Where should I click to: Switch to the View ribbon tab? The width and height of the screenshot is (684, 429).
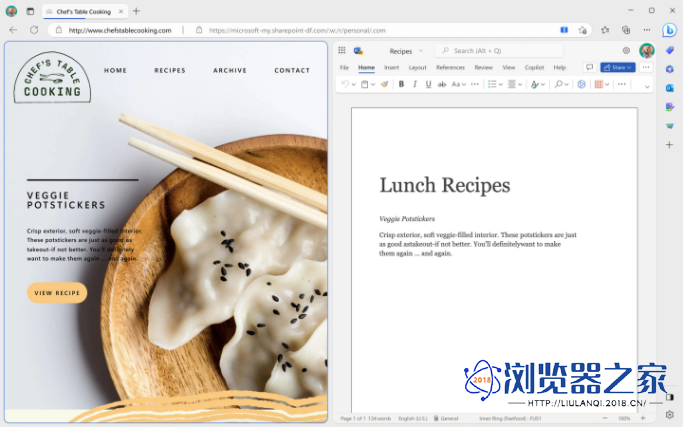[509, 68]
